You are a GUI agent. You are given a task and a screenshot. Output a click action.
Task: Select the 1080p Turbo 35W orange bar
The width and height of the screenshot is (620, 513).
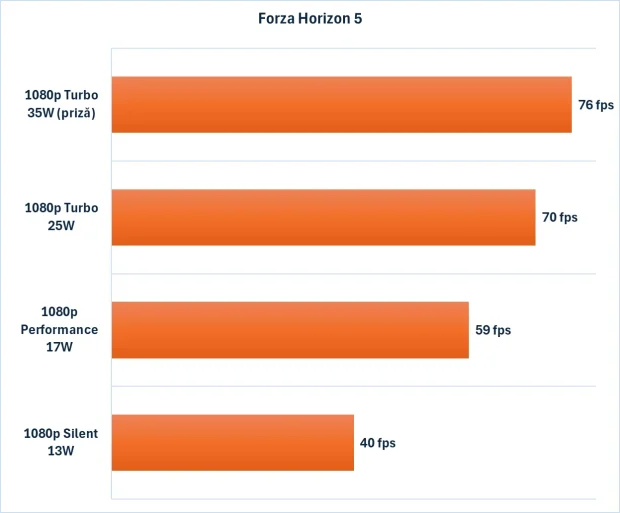point(341,104)
